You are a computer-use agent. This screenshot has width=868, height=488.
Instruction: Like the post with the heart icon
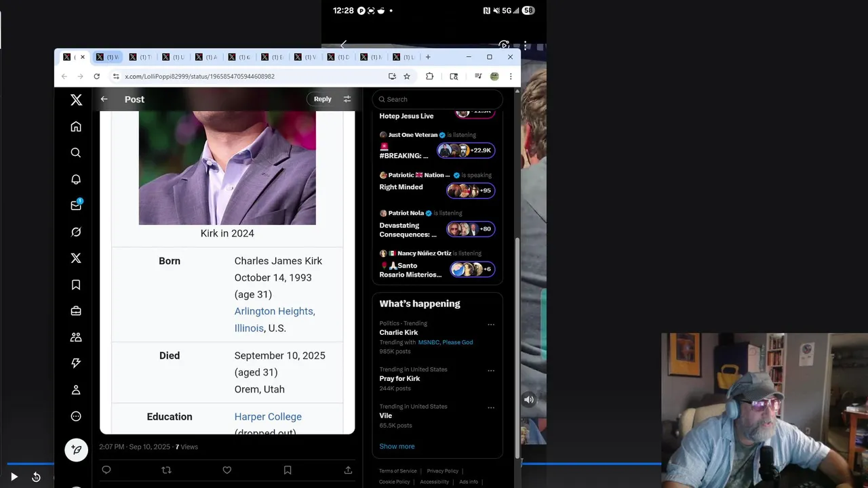click(227, 470)
